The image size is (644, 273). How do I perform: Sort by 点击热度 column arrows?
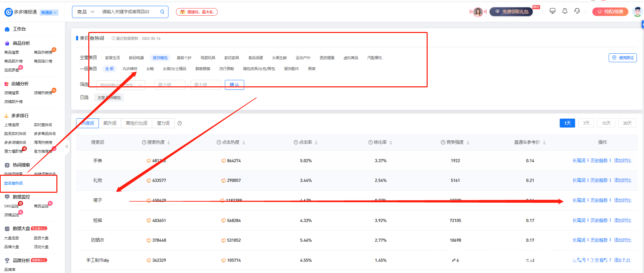[244, 142]
